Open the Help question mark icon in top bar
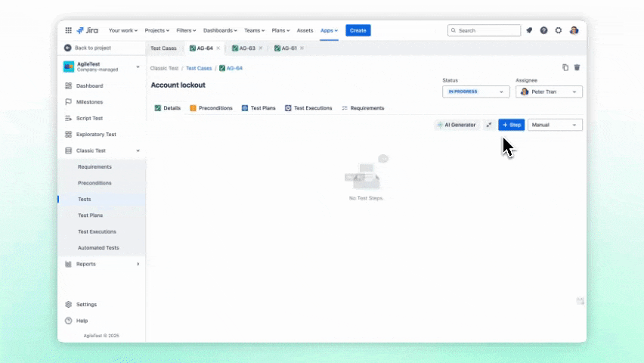 (x=543, y=30)
